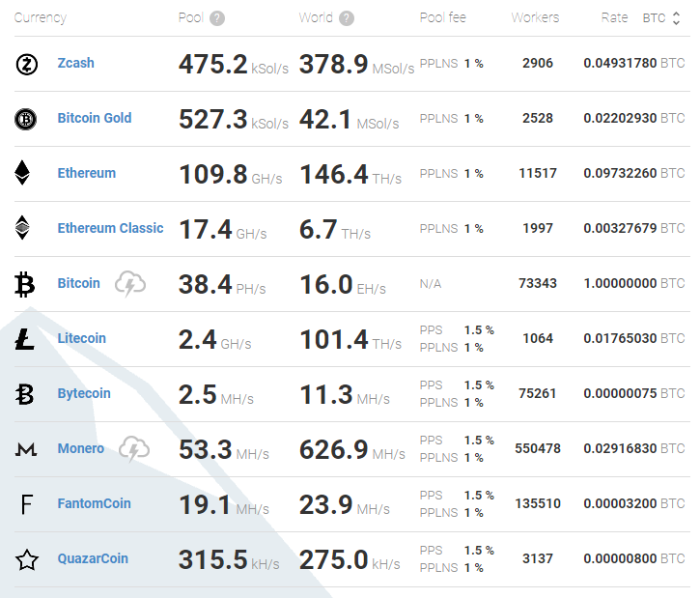The height and width of the screenshot is (598, 700).
Task: Click Litecoin rate 0.01765030 BTC
Action: (x=634, y=338)
